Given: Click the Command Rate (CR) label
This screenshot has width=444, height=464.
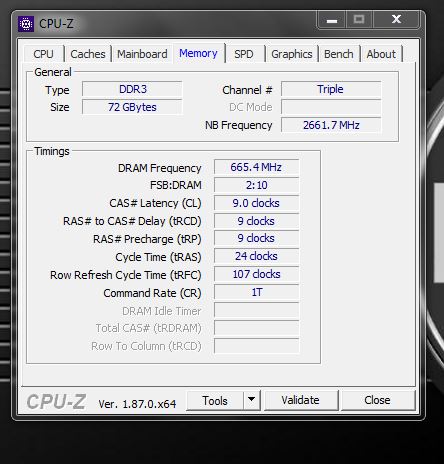Looking at the screenshot, I should [152, 293].
